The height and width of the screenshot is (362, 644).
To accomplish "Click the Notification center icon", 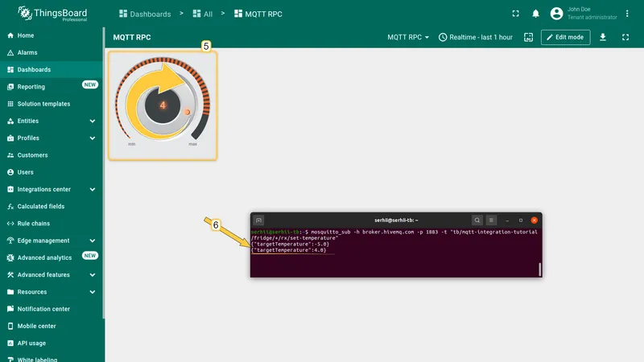I will tap(10, 309).
